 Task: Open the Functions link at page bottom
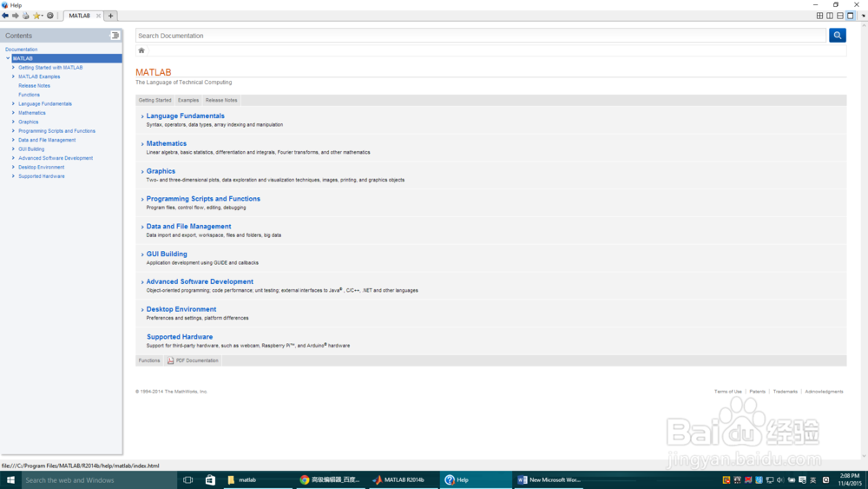149,360
